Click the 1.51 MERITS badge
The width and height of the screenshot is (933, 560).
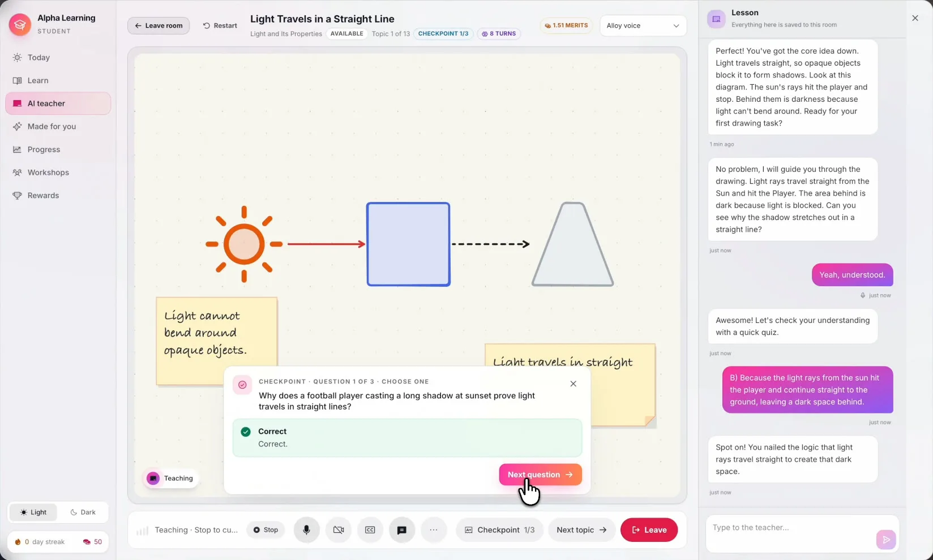click(566, 25)
